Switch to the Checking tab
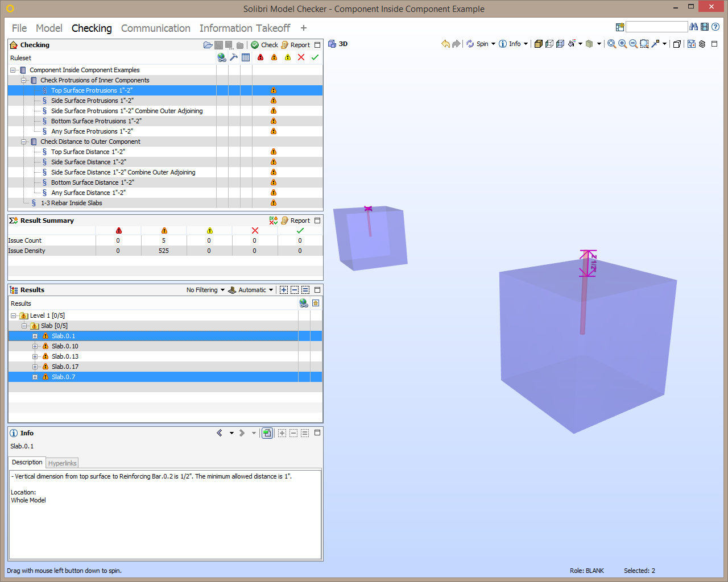 92,28
